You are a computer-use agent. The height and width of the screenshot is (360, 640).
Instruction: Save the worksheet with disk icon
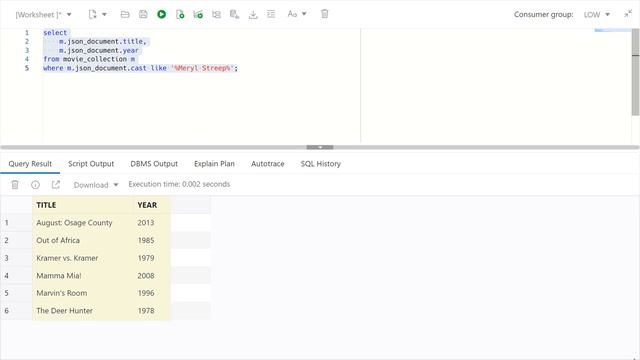[x=143, y=14]
